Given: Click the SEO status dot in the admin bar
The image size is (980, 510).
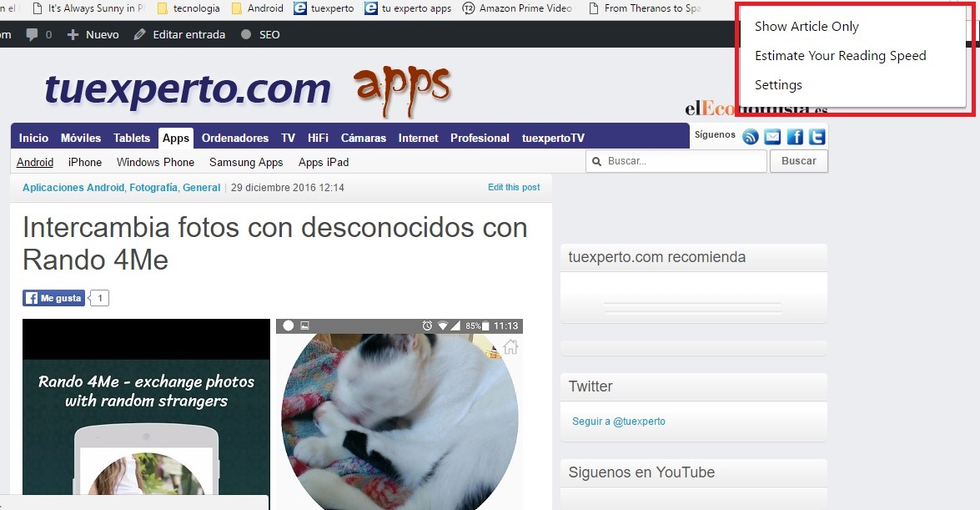Looking at the screenshot, I should [245, 35].
